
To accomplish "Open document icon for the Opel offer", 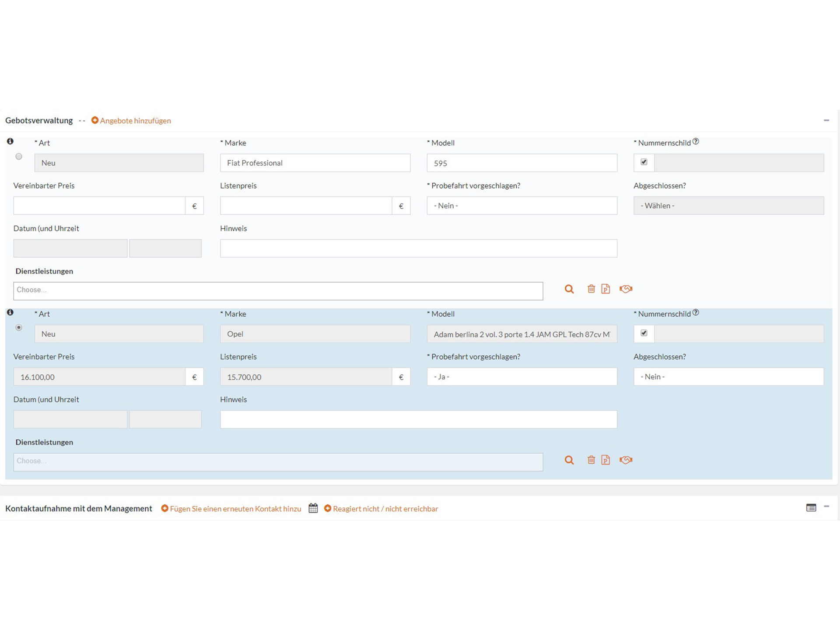I will 605,460.
